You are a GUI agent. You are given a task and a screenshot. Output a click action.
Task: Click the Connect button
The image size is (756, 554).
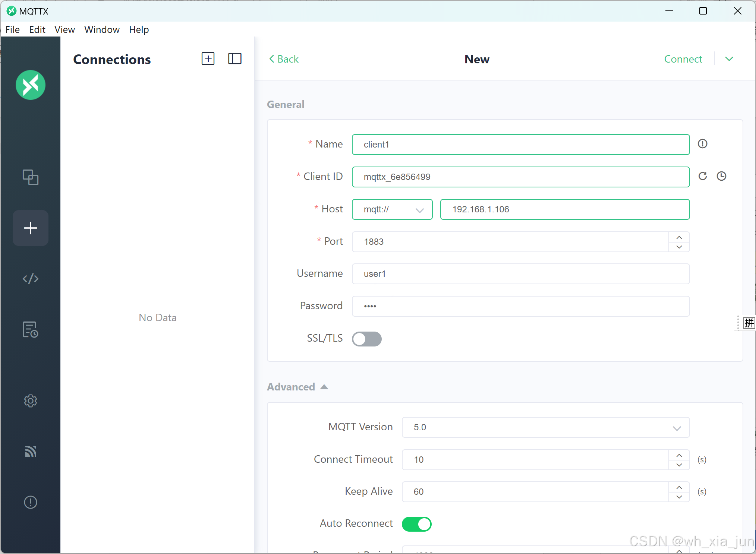[683, 59]
